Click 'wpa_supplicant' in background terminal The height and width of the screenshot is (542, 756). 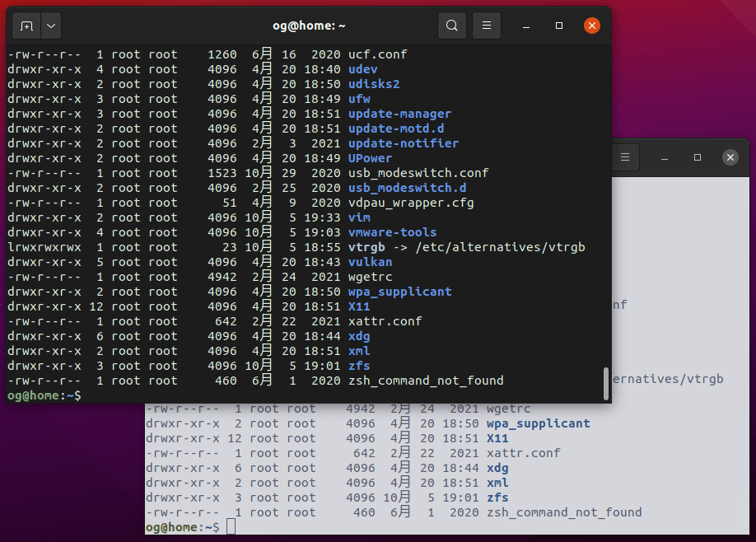point(538,424)
